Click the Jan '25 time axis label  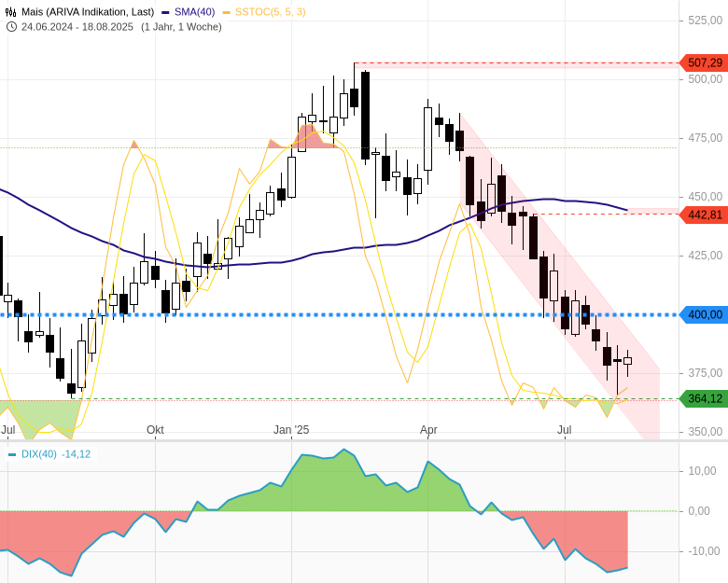pos(291,430)
